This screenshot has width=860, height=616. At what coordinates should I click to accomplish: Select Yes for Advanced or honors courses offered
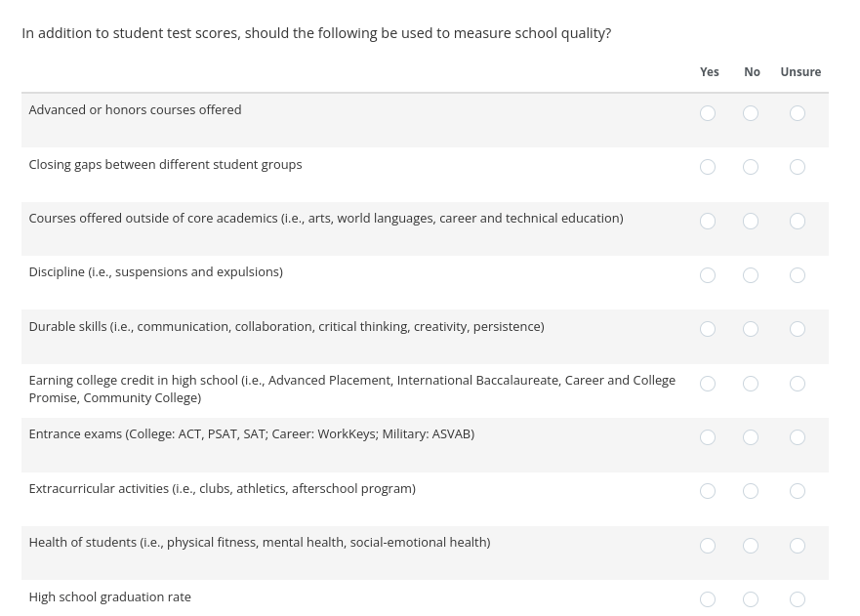pyautogui.click(x=708, y=113)
